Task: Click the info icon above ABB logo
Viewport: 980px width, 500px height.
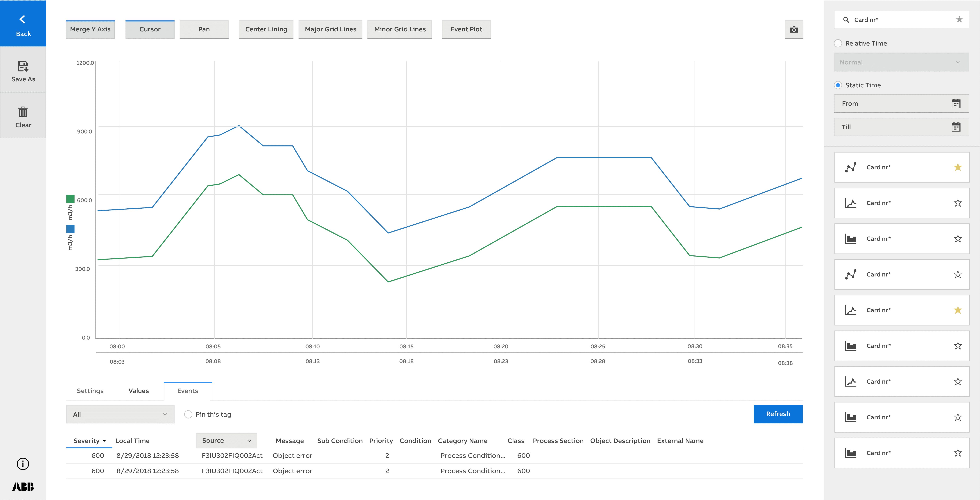Action: (23, 464)
